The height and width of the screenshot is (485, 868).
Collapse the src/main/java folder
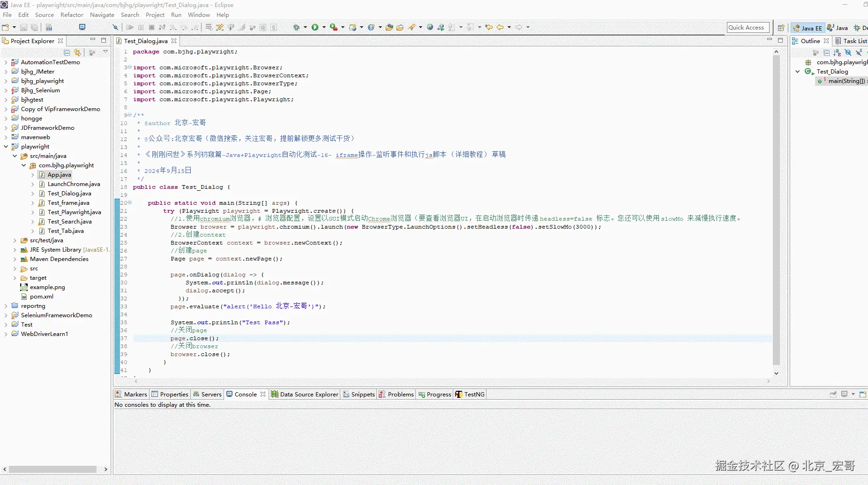(15, 156)
